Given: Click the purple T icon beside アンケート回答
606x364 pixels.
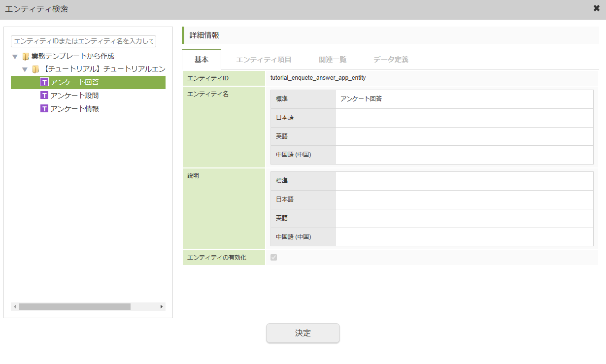Looking at the screenshot, I should (43, 82).
